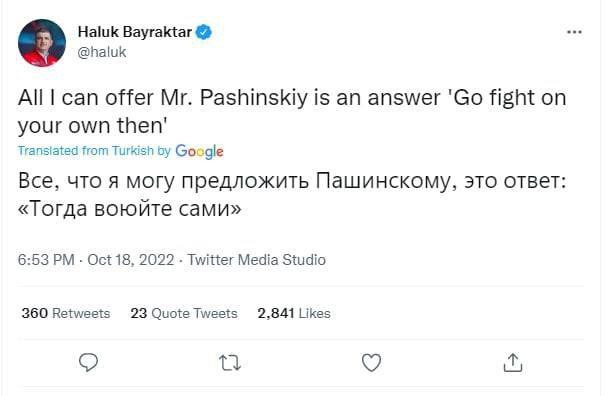The width and height of the screenshot is (607, 396).
Task: Click the 'Go fight on your own then' quote
Action: point(292,111)
